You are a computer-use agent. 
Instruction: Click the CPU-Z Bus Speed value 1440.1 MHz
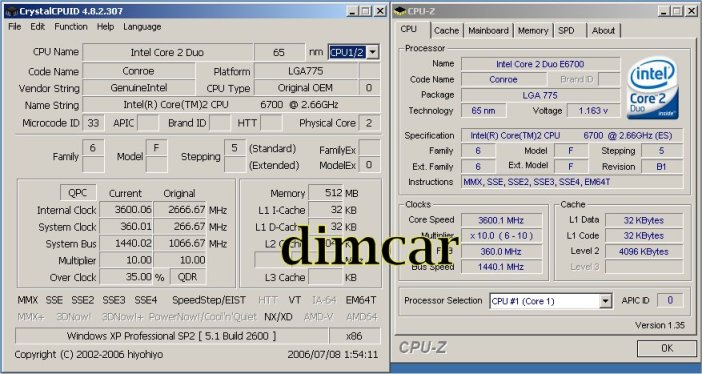tap(501, 267)
